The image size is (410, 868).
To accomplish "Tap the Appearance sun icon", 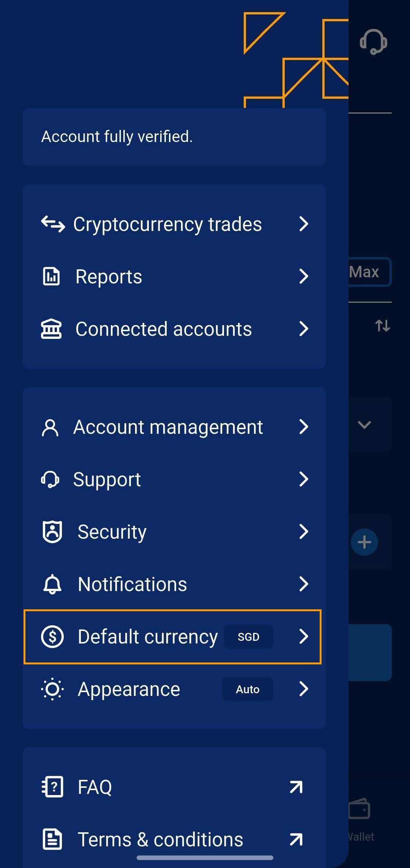I will [x=52, y=689].
